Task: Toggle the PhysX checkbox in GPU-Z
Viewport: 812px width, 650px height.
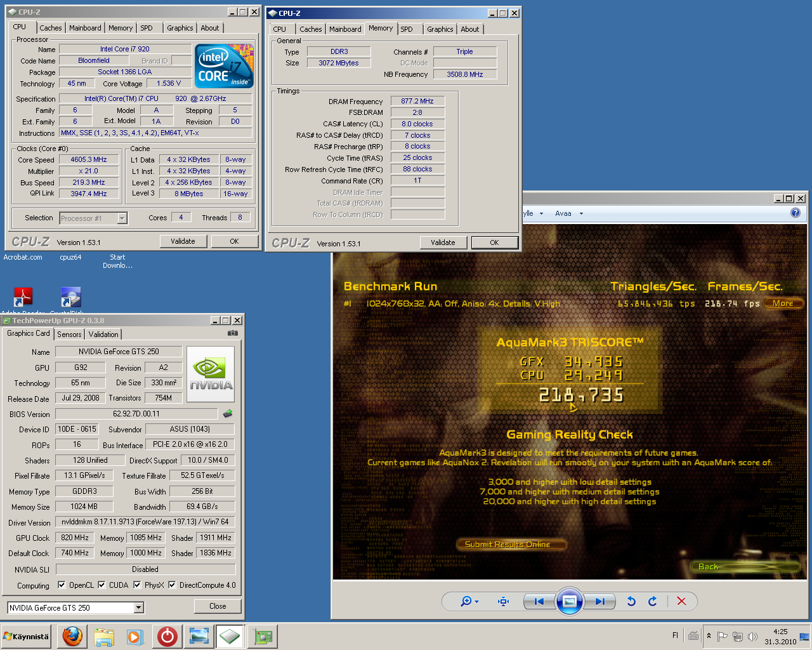Action: click(x=137, y=585)
